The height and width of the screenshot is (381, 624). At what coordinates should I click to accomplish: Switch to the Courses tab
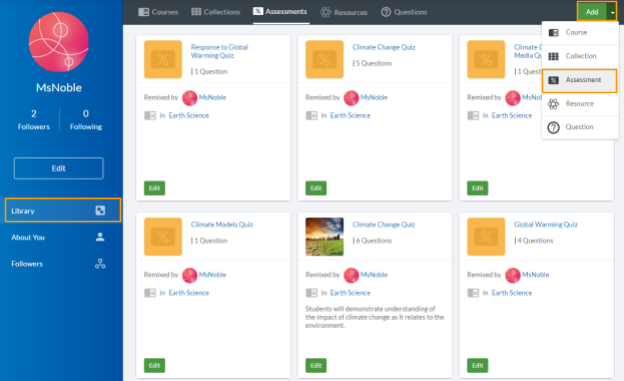tap(158, 12)
